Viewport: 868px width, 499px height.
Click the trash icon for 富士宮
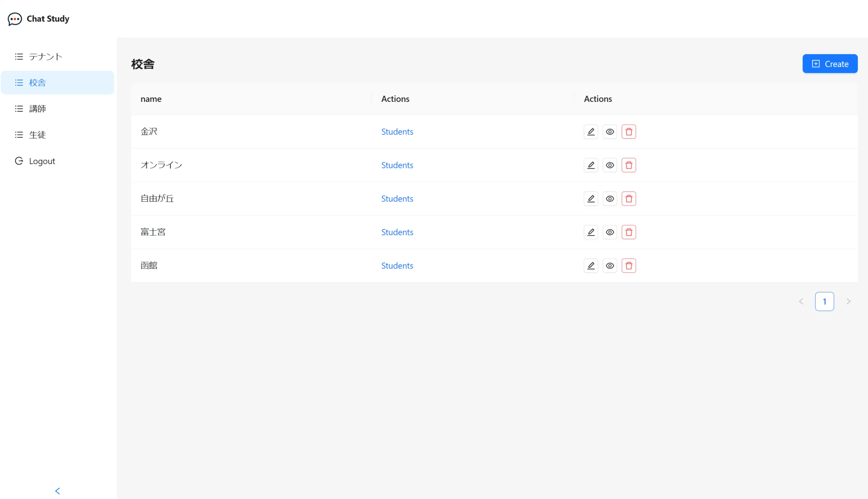click(629, 232)
